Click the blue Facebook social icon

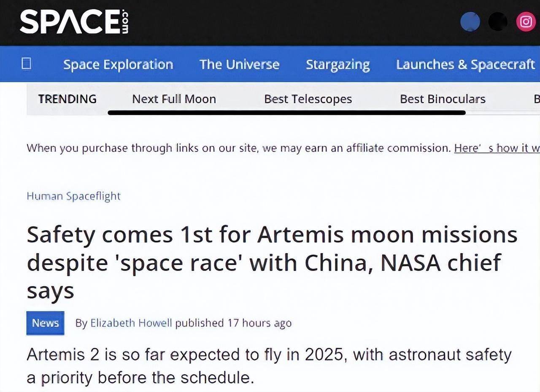471,21
